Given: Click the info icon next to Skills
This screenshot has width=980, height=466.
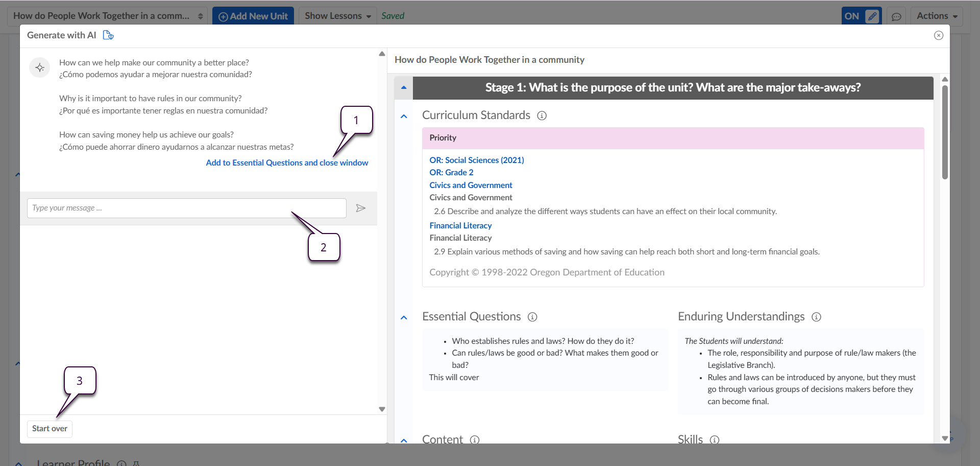Looking at the screenshot, I should pyautogui.click(x=715, y=439).
